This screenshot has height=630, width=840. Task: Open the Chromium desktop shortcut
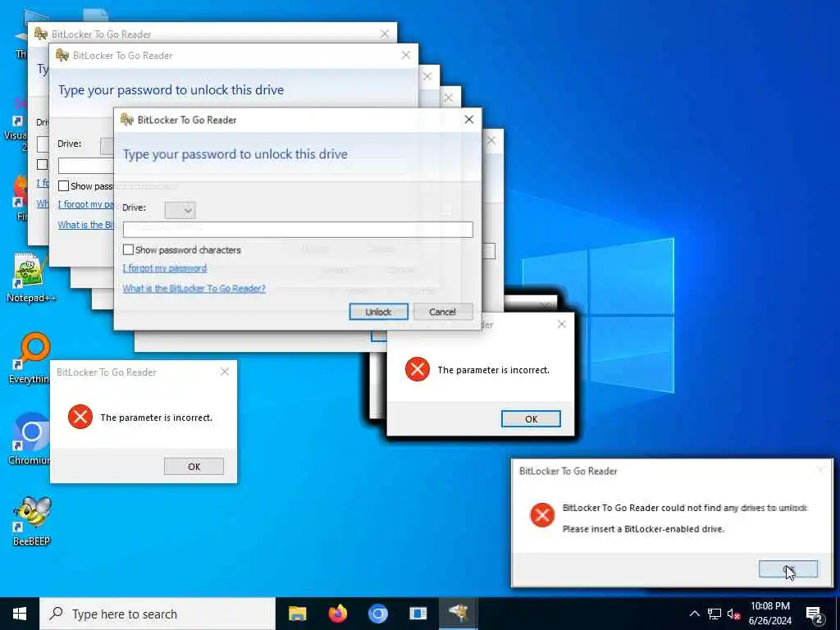[30, 440]
